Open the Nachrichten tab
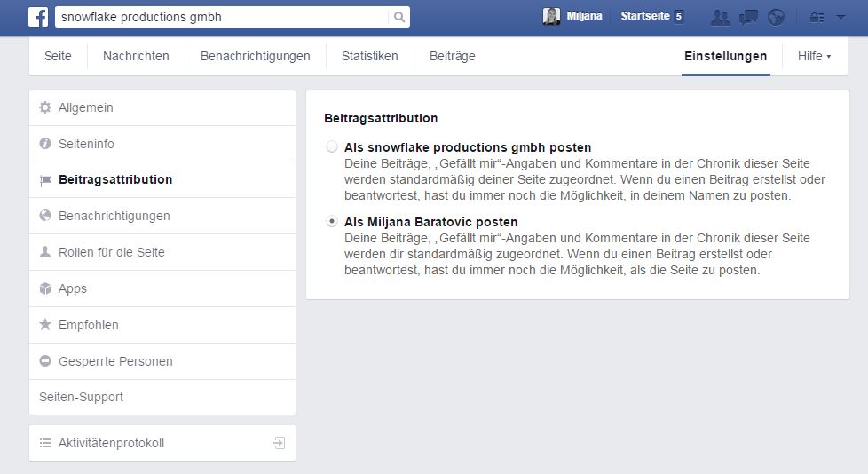 [136, 56]
